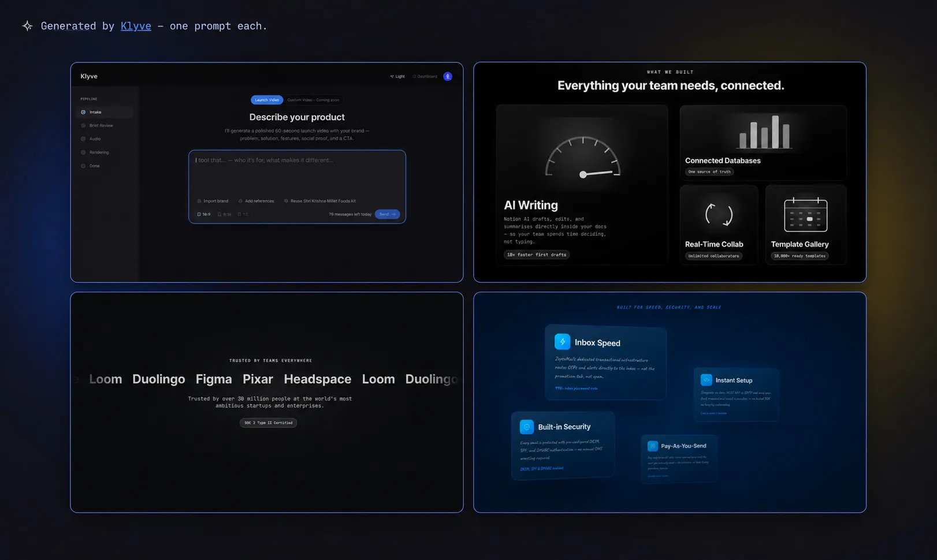Click the bar chart icon
937x560 pixels.
(764, 132)
